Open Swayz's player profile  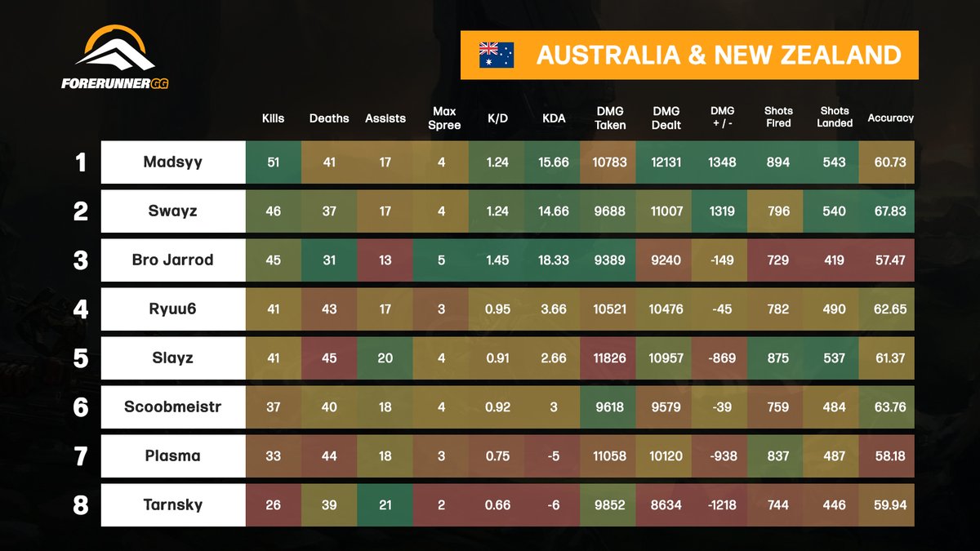pyautogui.click(x=172, y=211)
